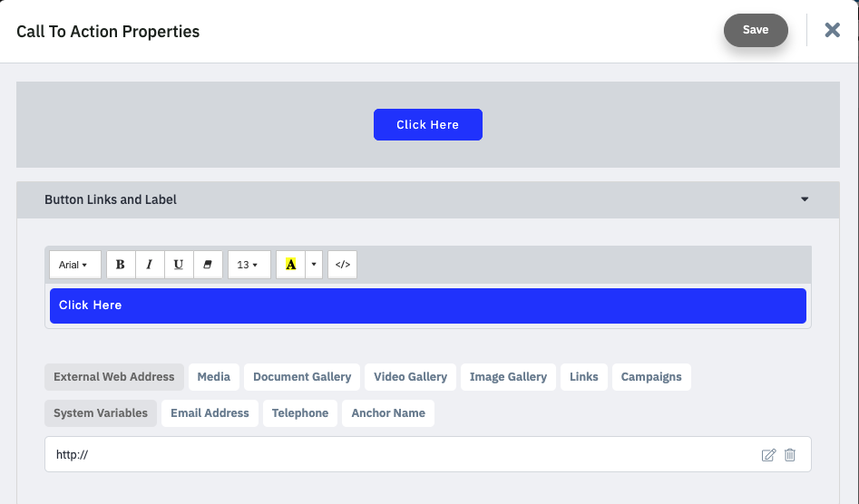Select the Image Gallery tab
This screenshot has height=504, width=859.
508,377
